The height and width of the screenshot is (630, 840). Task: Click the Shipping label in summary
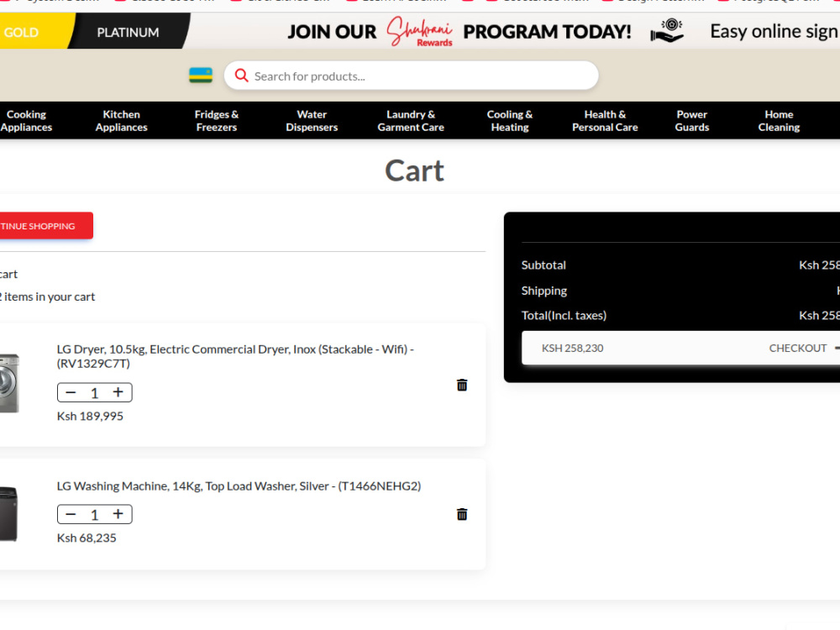pyautogui.click(x=544, y=291)
